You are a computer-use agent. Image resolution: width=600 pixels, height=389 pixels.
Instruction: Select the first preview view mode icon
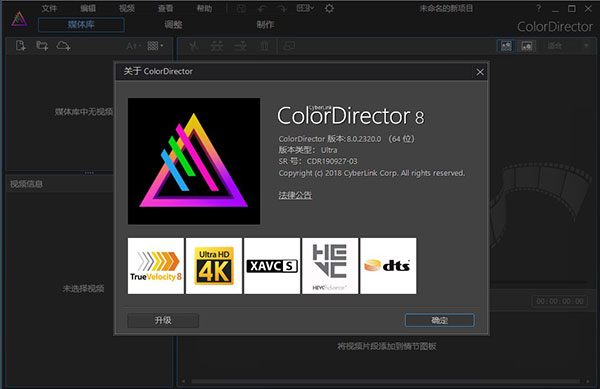point(506,46)
